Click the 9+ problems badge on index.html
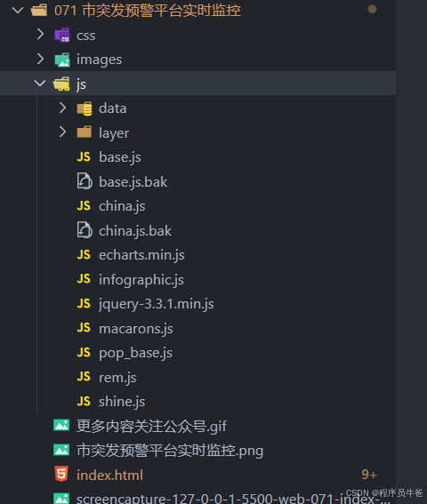427x504 pixels. 369,475
